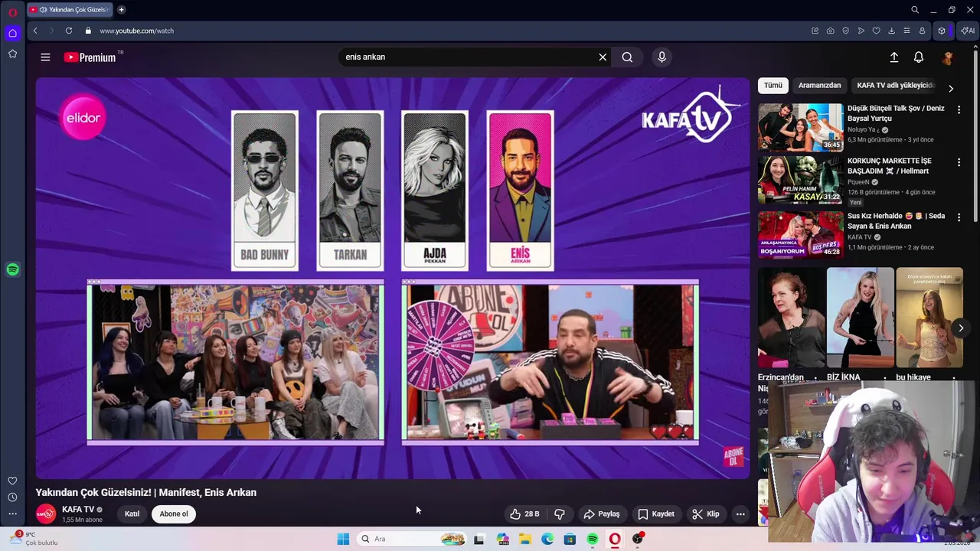Click the 'Katıl' membership button
This screenshot has height=551, width=980.
point(132,514)
